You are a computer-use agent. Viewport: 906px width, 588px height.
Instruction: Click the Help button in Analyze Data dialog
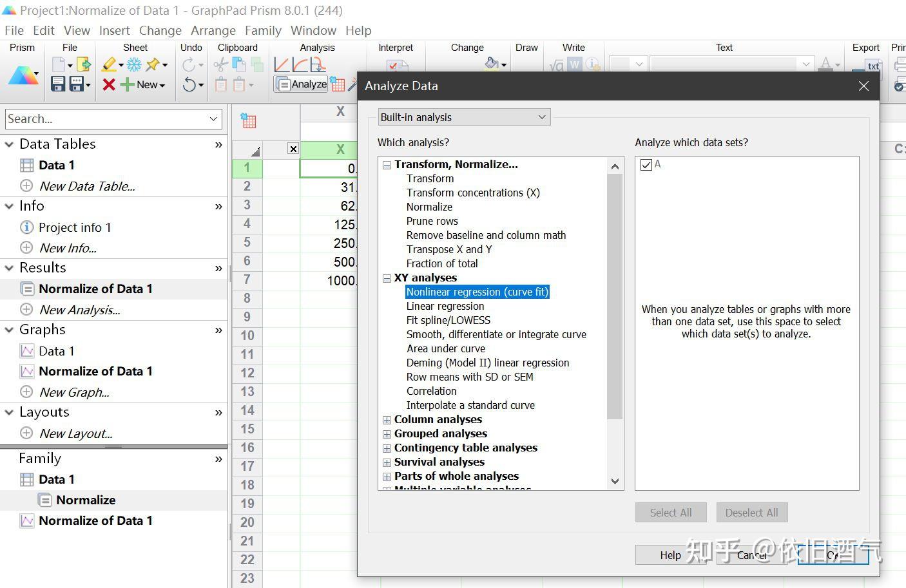(670, 555)
